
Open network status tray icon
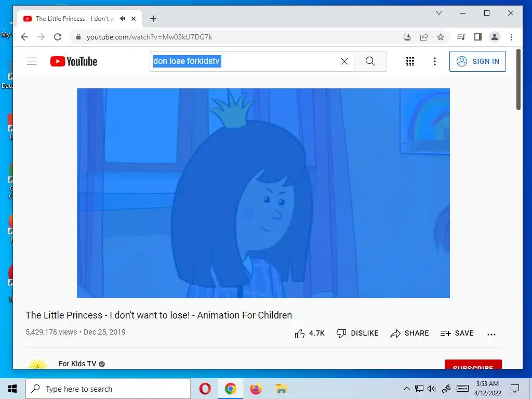point(419,389)
